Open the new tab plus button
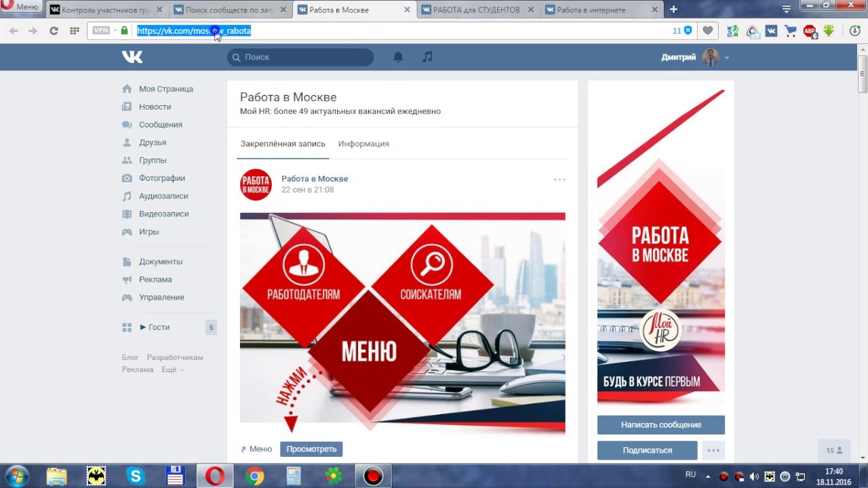The width and height of the screenshot is (868, 488). coord(673,9)
